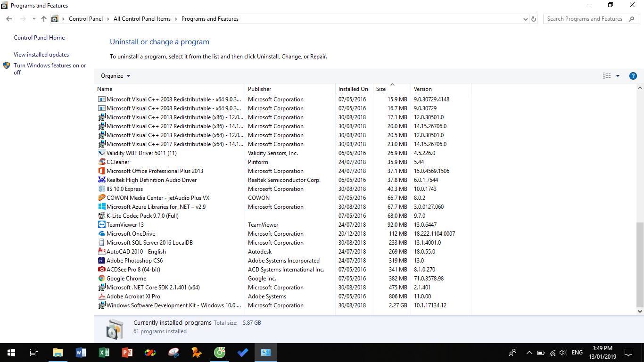
Task: Click the Microsoft OneDrive cloud icon
Action: [x=102, y=234]
